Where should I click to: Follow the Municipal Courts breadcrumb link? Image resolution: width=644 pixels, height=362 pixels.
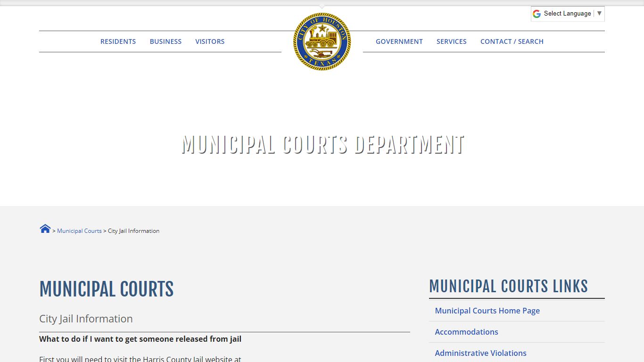79,231
